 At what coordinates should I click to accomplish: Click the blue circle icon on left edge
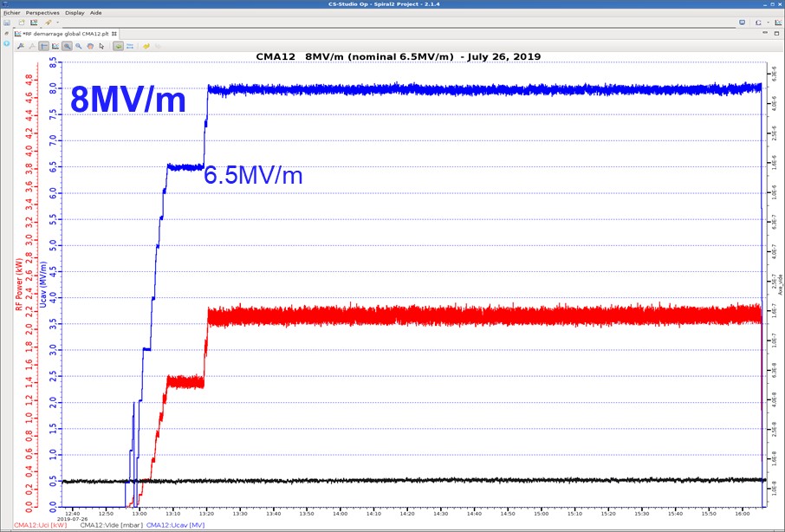pos(7,43)
